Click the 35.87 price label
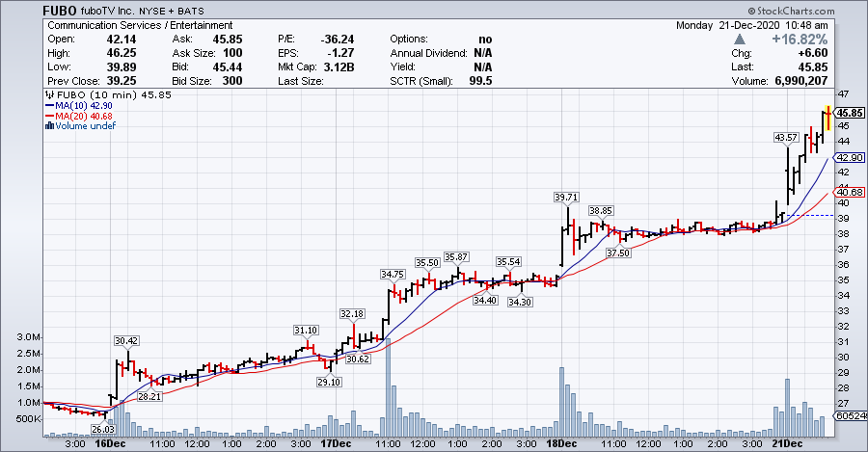 pyautogui.click(x=456, y=257)
